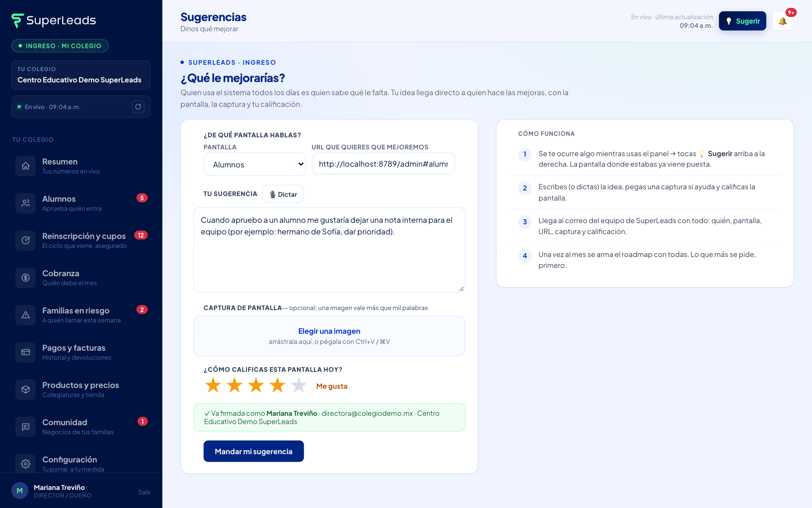Image resolution: width=812 pixels, height=508 pixels.
Task: Click the screenshot drop zone
Action: [x=329, y=336]
